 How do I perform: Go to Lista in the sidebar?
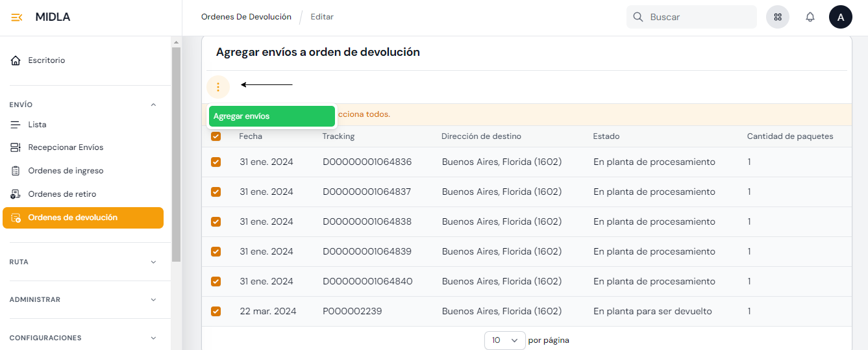(x=37, y=125)
